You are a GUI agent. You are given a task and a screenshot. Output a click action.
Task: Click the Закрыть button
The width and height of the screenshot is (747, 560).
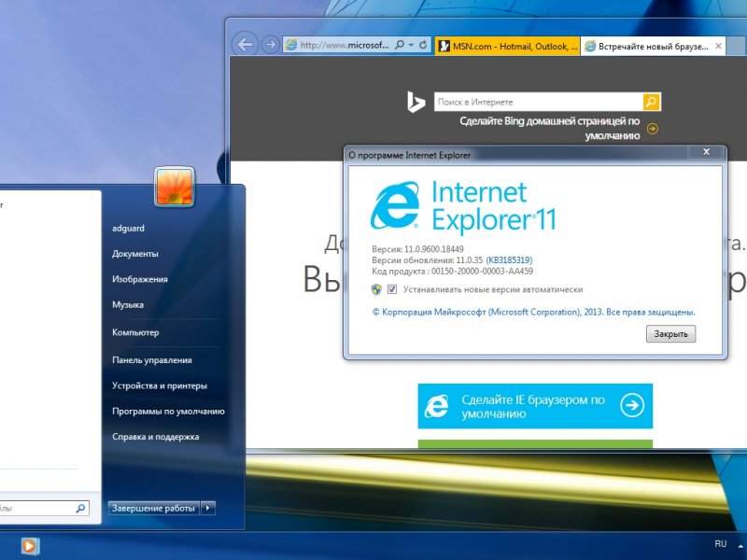pyautogui.click(x=670, y=334)
